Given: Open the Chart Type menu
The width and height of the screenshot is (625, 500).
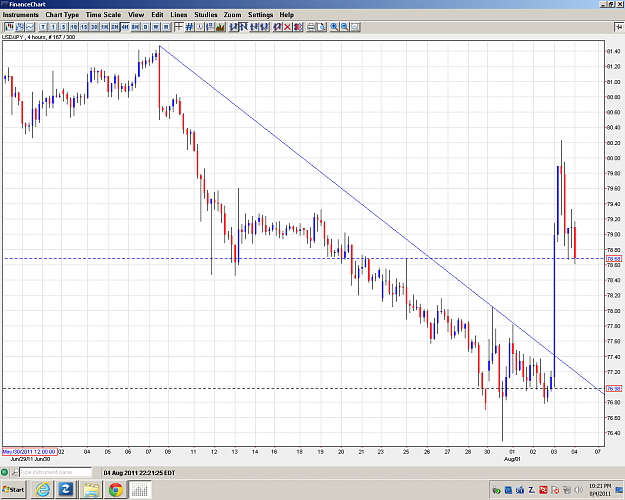Looking at the screenshot, I should click(62, 15).
